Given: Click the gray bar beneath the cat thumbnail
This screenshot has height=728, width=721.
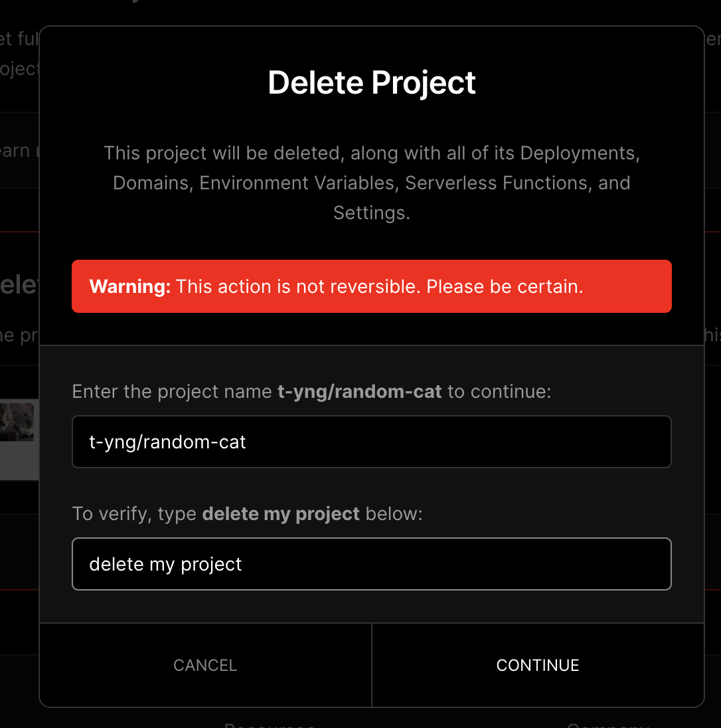Looking at the screenshot, I should tap(19, 460).
